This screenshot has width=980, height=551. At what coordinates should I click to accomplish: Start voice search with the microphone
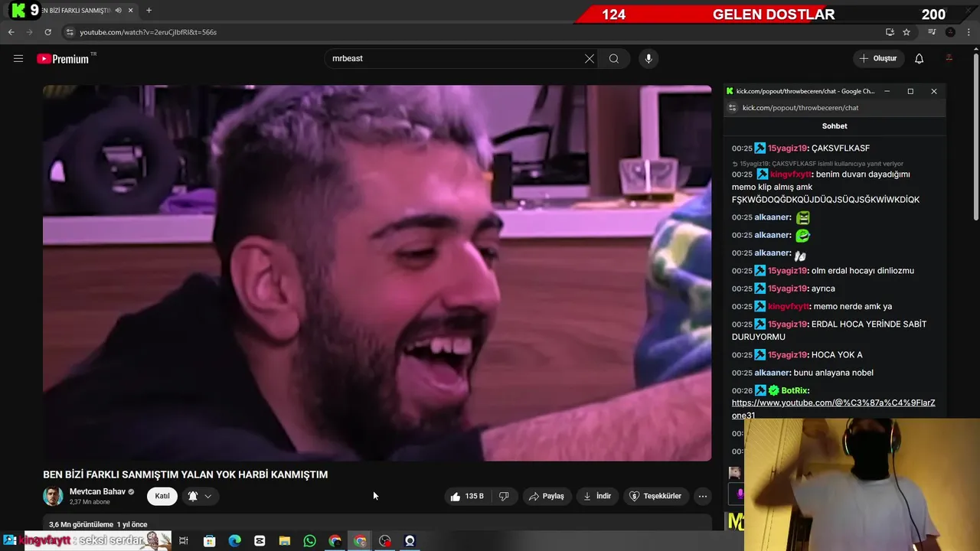click(x=648, y=58)
